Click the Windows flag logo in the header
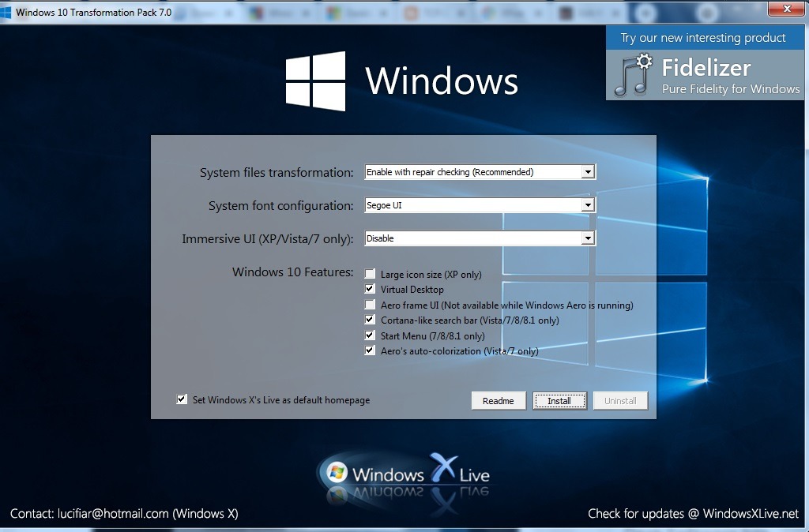Image resolution: width=809 pixels, height=532 pixels. point(318,79)
